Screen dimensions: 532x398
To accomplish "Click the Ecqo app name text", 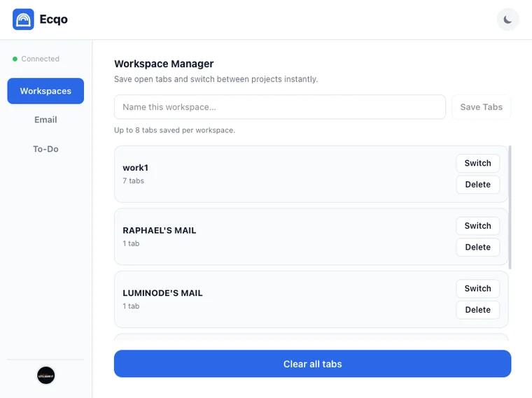I will pos(54,20).
